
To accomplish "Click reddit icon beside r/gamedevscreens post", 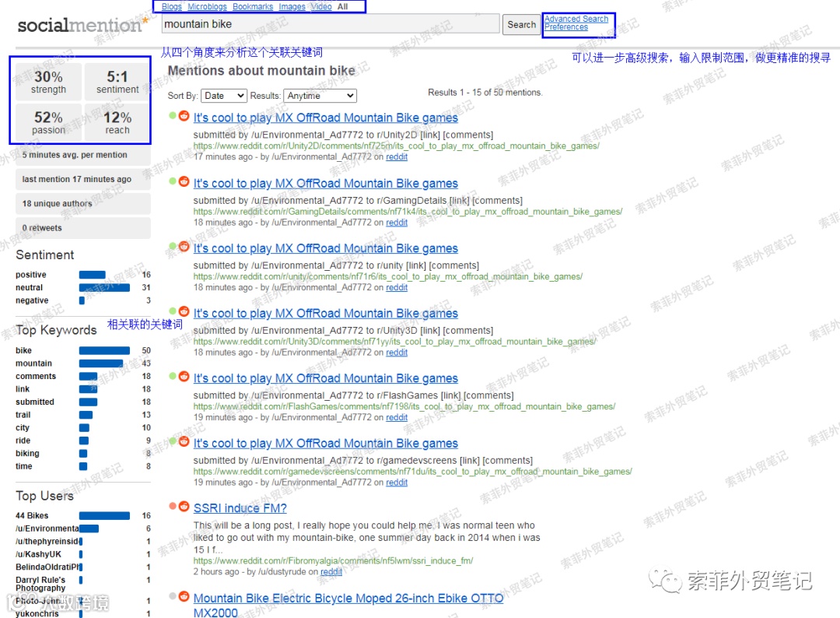I will (x=184, y=441).
